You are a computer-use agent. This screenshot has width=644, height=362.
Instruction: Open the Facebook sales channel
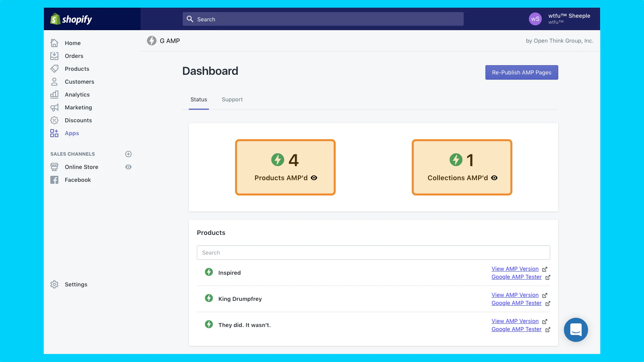(x=78, y=180)
